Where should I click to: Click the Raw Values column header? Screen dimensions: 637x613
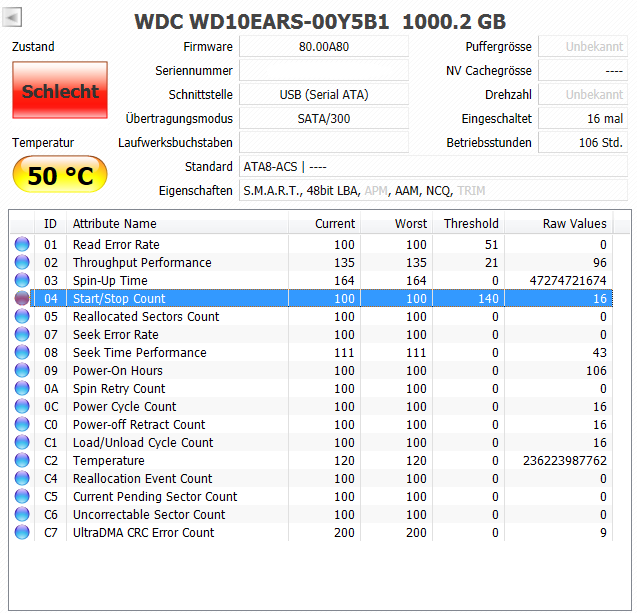(559, 223)
